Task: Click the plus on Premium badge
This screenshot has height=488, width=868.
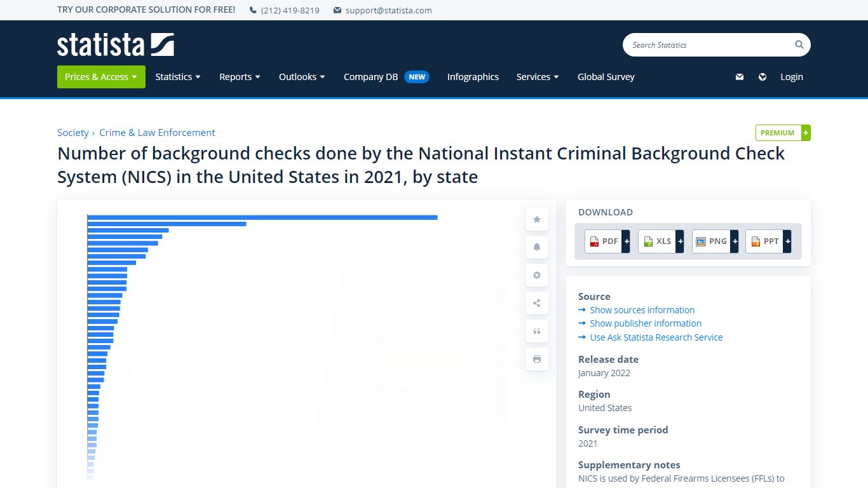Action: (x=806, y=133)
